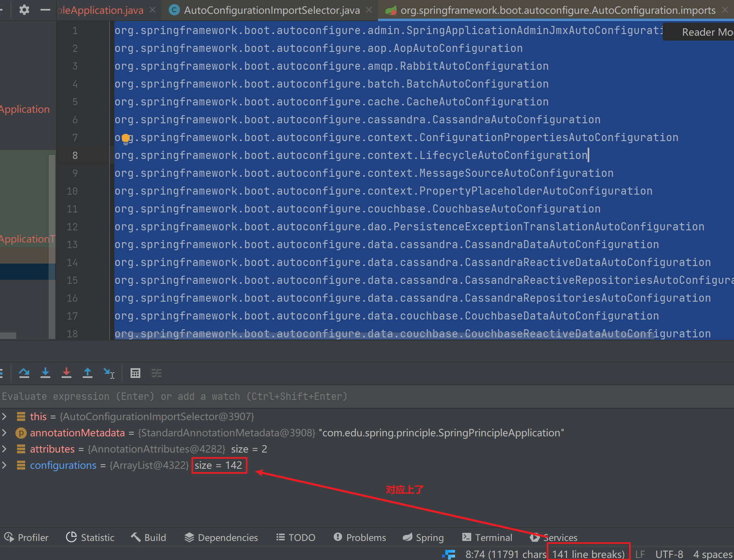Expand the attributes variable node
This screenshot has width=734, height=560.
coord(4,449)
